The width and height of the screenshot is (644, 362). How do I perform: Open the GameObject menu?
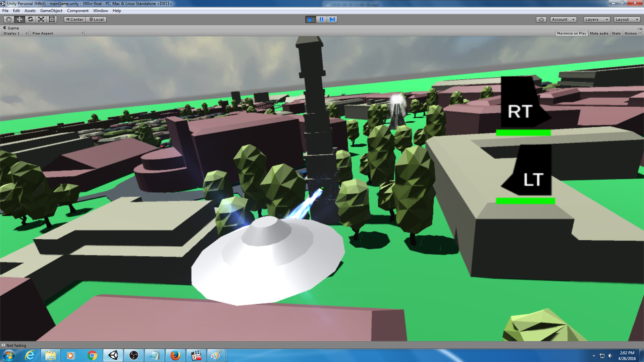point(51,11)
